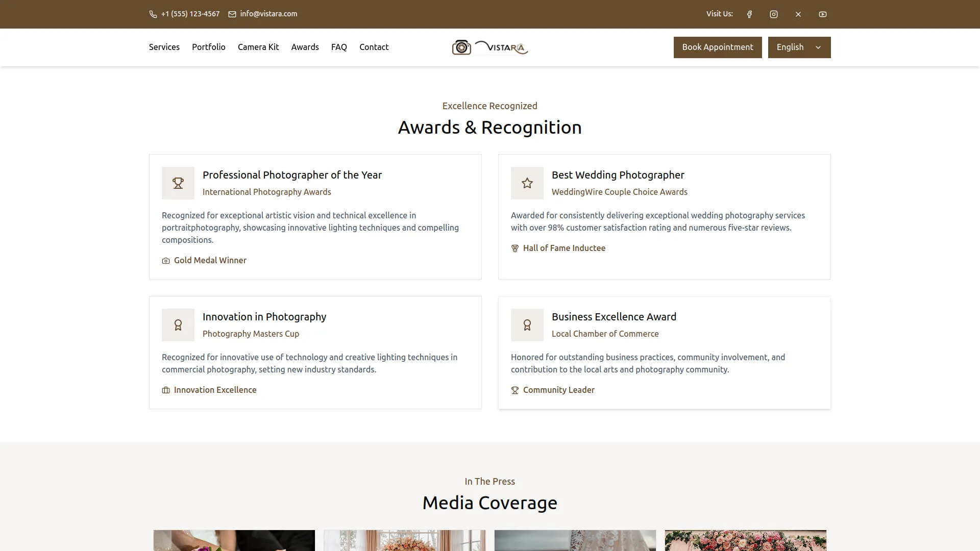Click the +1 (555) 123-4567 phone link
Viewport: 980px width, 551px height.
[190, 14]
